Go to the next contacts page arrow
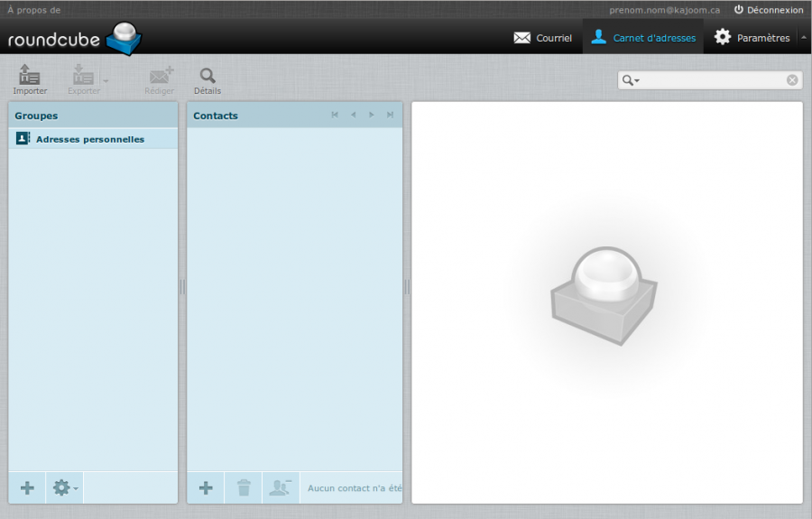 coord(372,115)
